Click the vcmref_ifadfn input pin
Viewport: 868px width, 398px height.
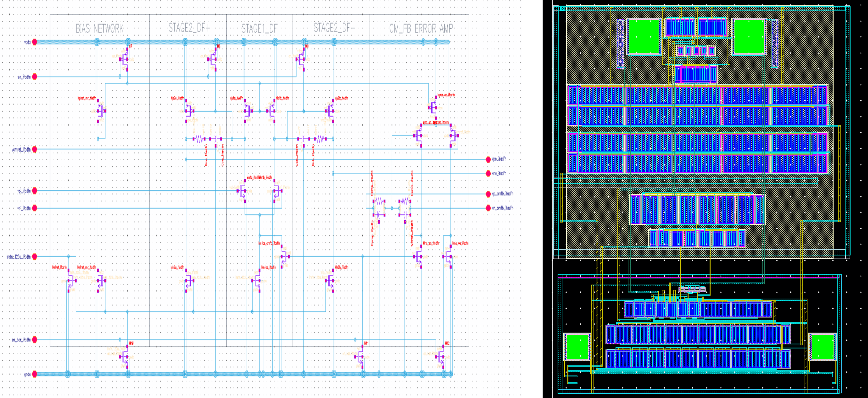click(34, 149)
